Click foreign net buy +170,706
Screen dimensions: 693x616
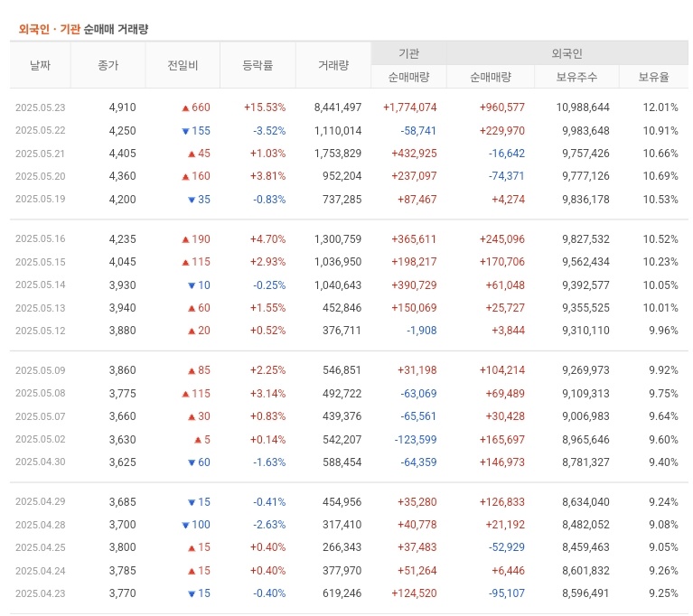coord(502,262)
